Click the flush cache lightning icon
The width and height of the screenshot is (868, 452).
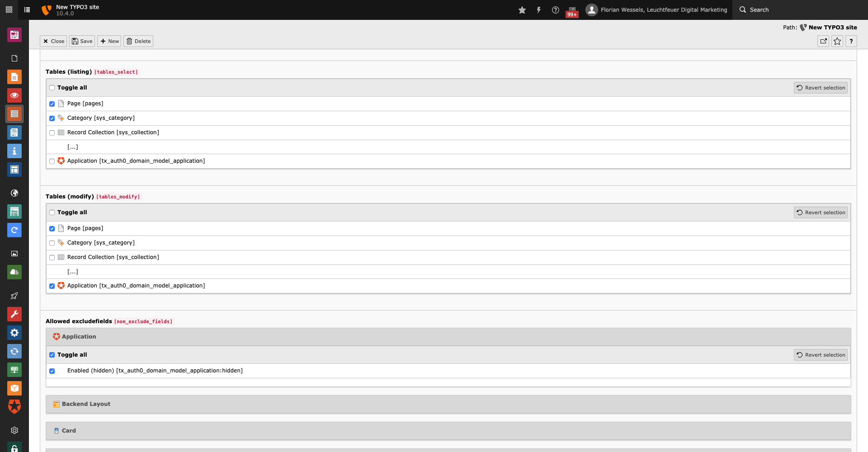click(x=539, y=10)
